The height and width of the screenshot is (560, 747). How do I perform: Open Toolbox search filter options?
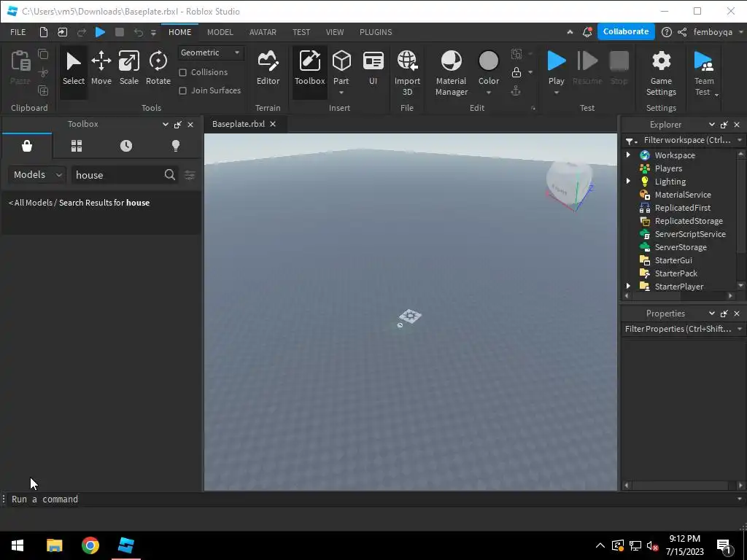pyautogui.click(x=190, y=175)
